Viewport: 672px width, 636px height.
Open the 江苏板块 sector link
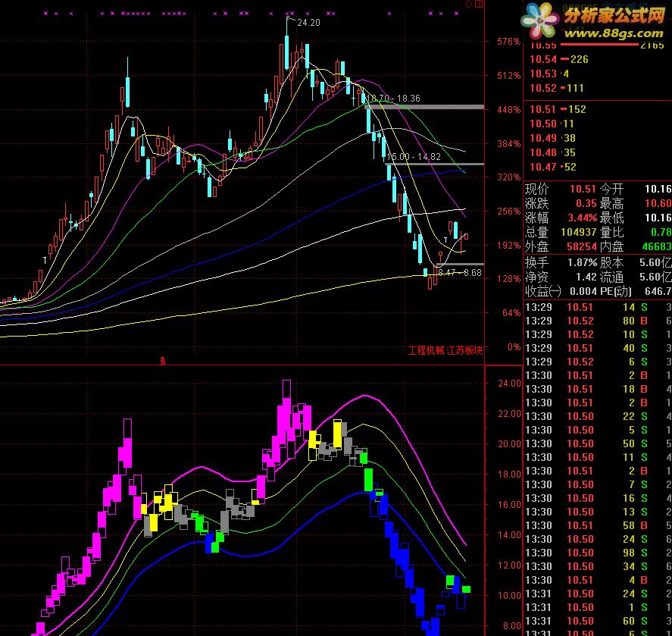coord(464,350)
